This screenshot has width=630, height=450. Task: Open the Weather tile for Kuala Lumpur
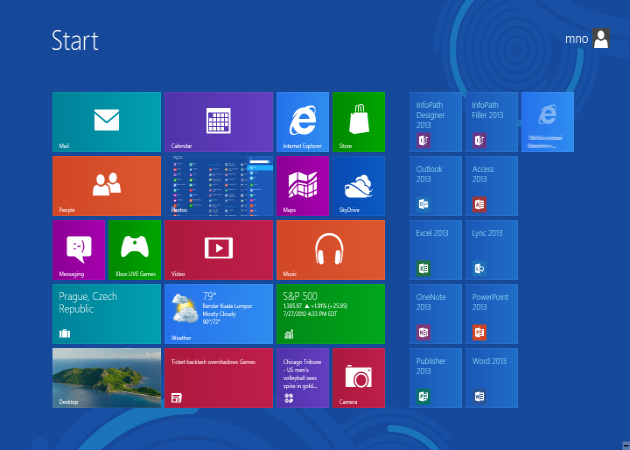(x=218, y=313)
